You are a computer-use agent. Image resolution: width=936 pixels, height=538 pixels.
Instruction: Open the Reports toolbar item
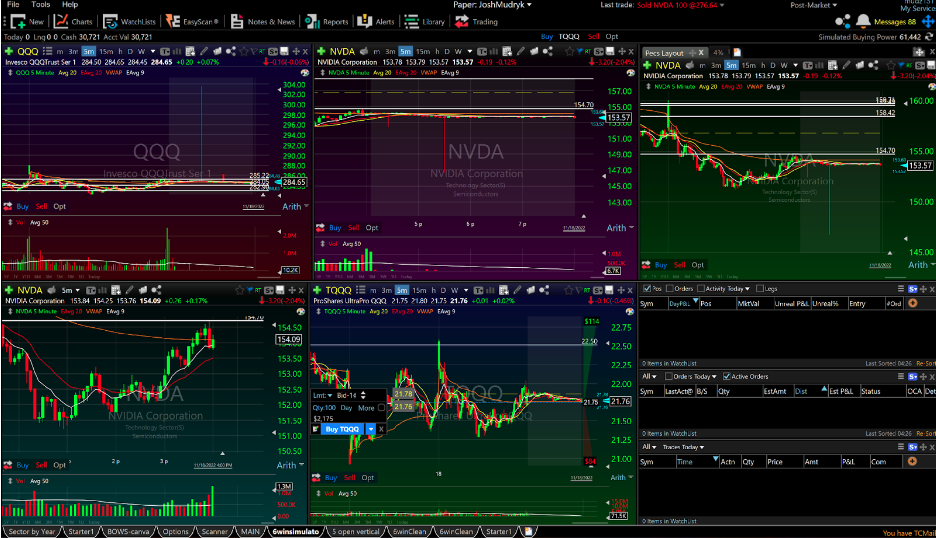tap(327, 21)
